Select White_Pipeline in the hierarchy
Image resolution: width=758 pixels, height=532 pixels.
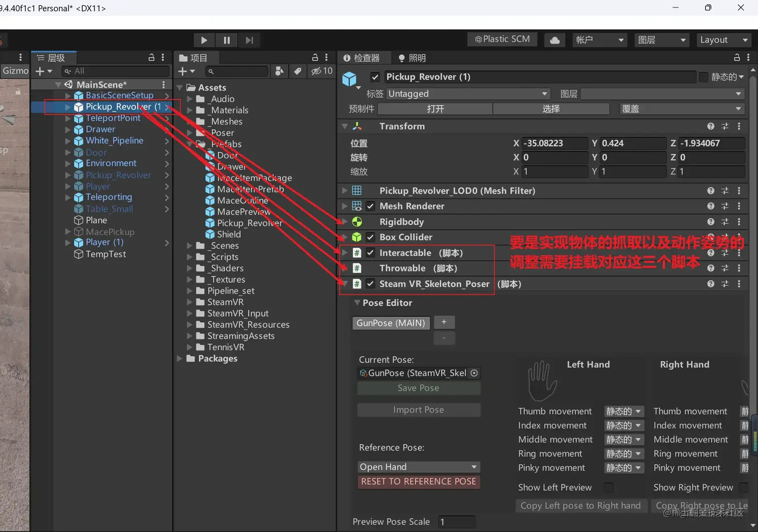pos(114,140)
